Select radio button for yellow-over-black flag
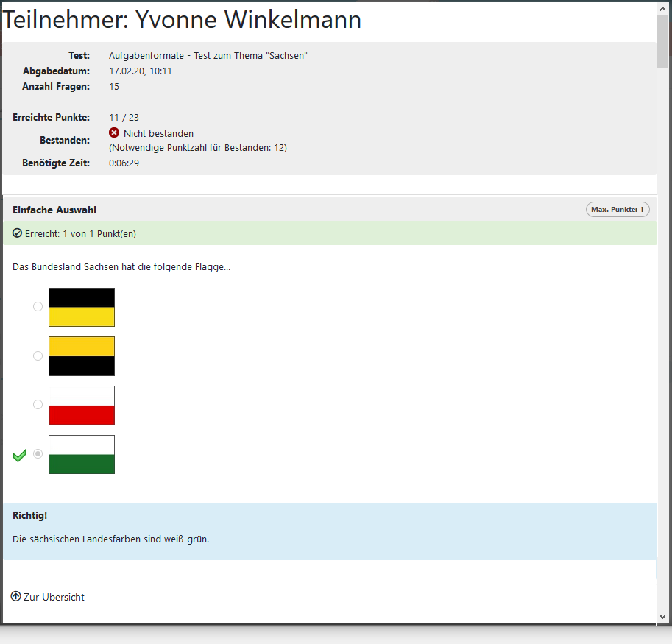The image size is (672, 644). point(38,356)
